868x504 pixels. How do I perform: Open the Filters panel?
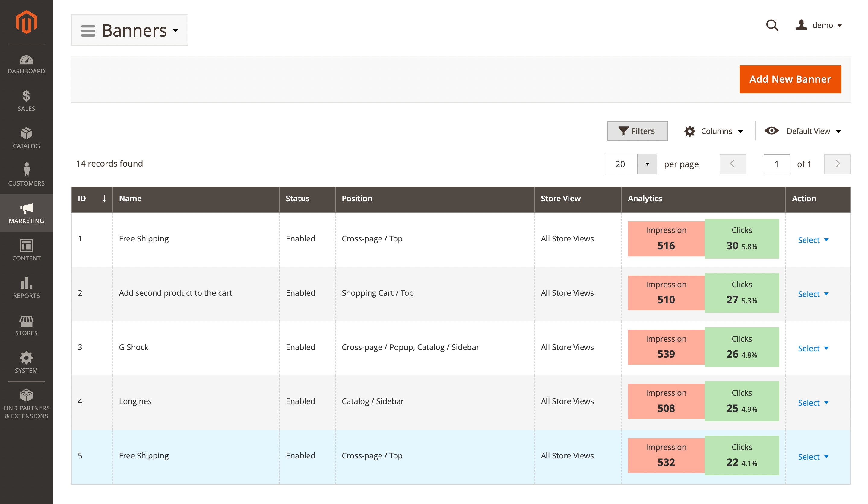coord(637,131)
